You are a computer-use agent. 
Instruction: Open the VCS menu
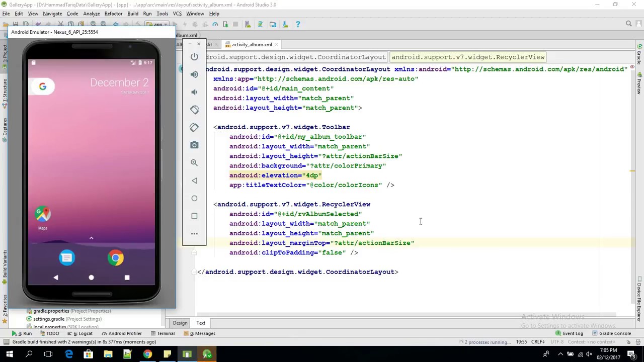click(x=177, y=14)
